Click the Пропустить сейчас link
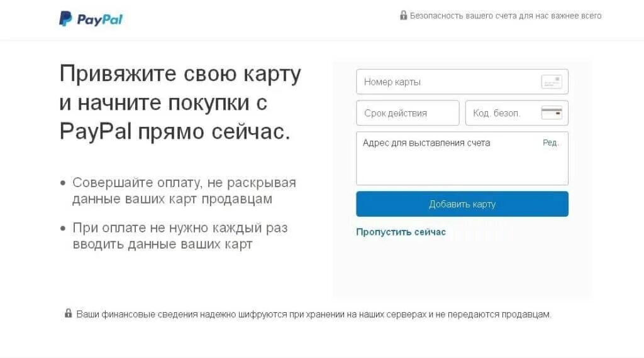 click(x=401, y=232)
